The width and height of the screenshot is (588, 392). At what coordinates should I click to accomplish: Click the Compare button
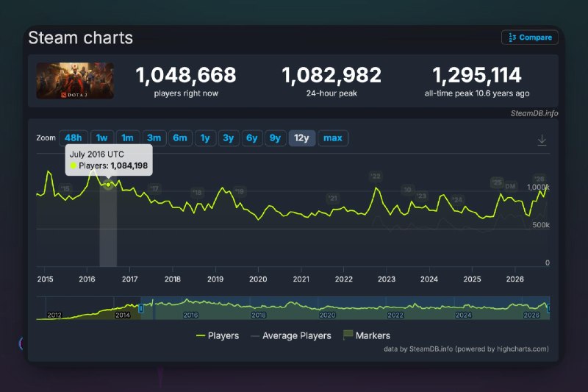point(529,38)
